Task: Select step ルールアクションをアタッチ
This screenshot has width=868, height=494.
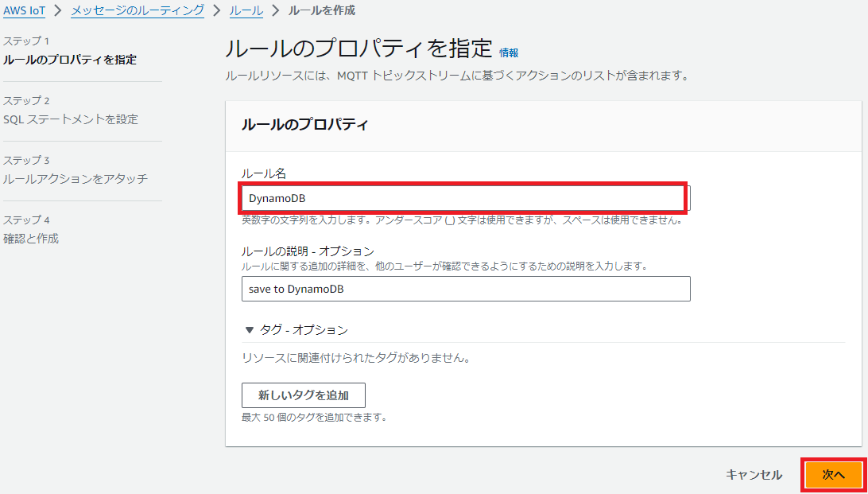Action: [76, 179]
